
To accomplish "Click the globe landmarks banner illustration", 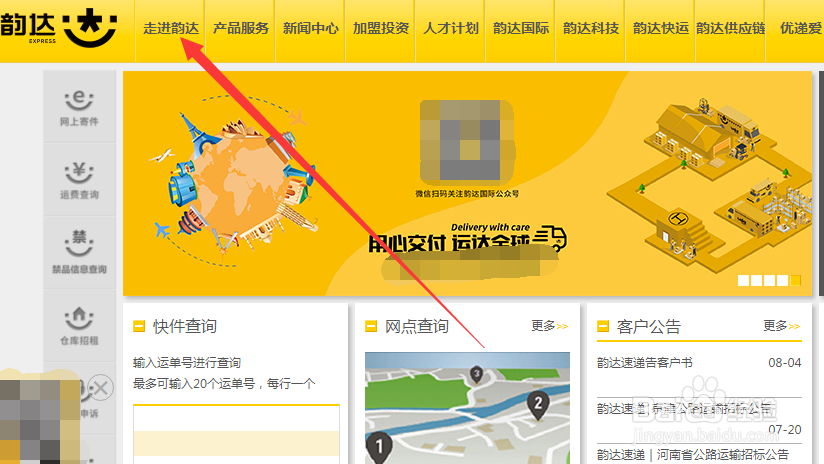I will tap(234, 181).
